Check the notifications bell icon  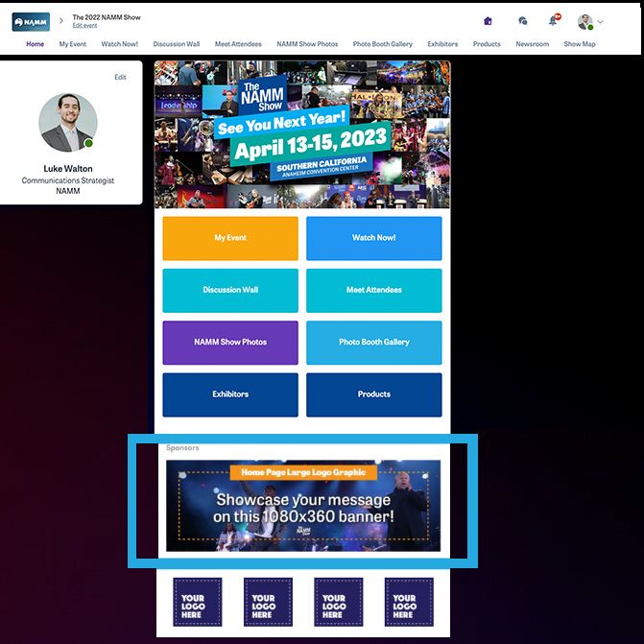coord(554,21)
